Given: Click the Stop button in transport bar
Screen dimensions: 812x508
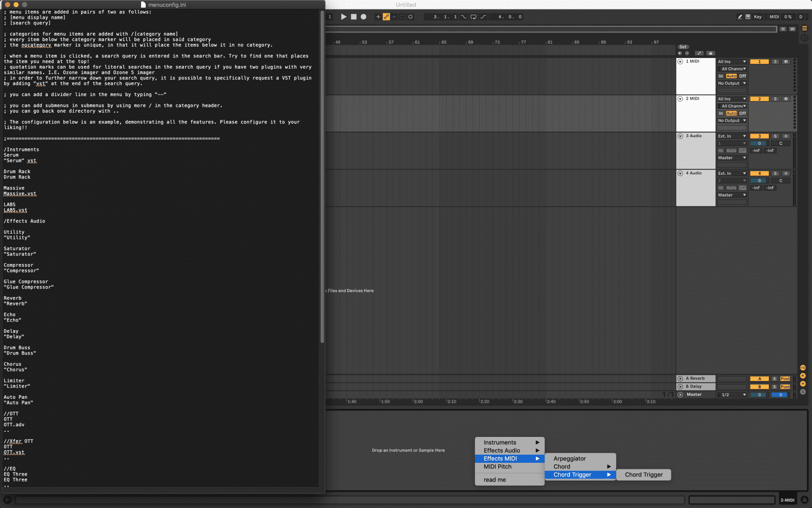Looking at the screenshot, I should [354, 17].
